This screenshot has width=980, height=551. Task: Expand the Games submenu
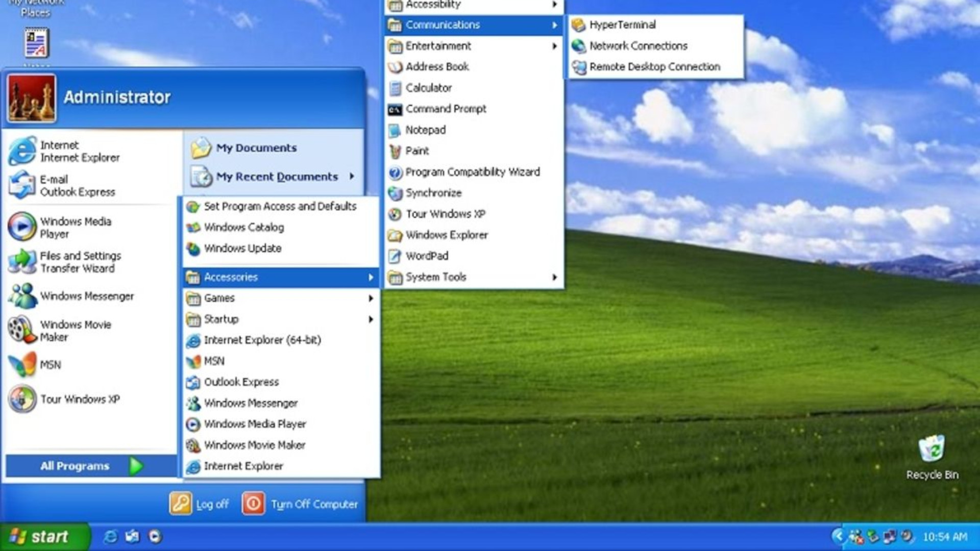pyautogui.click(x=219, y=298)
